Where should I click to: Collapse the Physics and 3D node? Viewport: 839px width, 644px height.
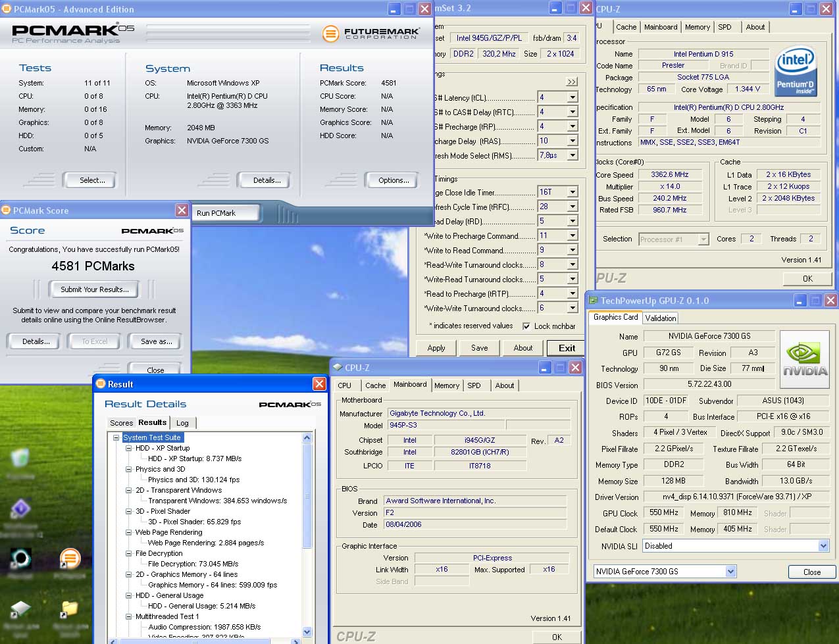pos(129,469)
